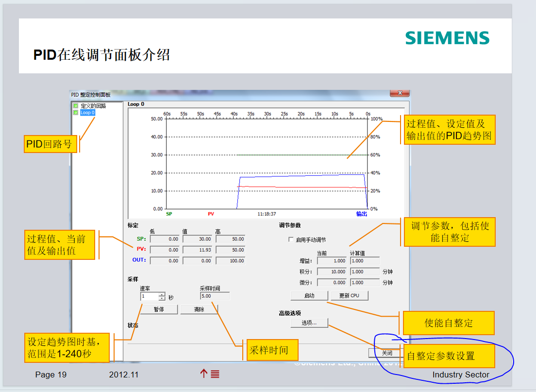536x392 pixels.
Task: Select 定义的回路 root tree node
Action: 93,105
